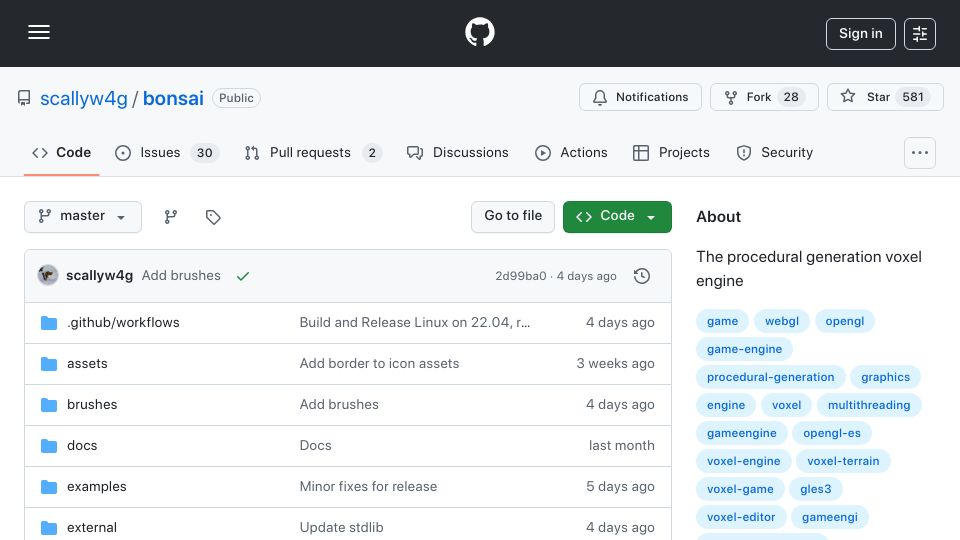Select the webgl topic tag
Image resolution: width=960 pixels, height=540 pixels.
click(x=782, y=321)
